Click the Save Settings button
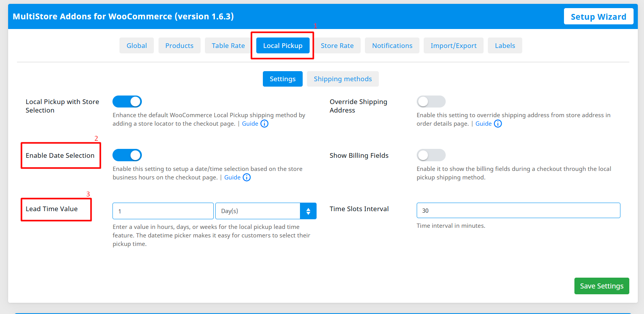 (x=601, y=286)
